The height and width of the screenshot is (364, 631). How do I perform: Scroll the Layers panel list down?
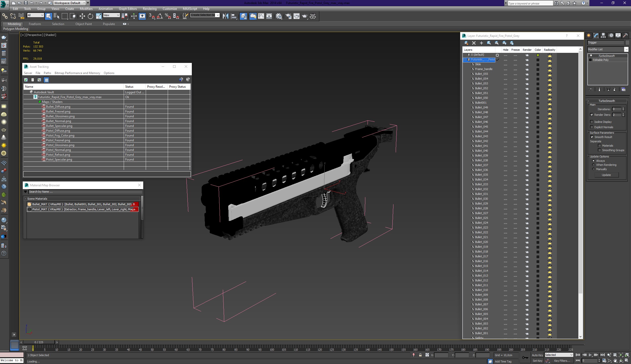tap(581, 336)
